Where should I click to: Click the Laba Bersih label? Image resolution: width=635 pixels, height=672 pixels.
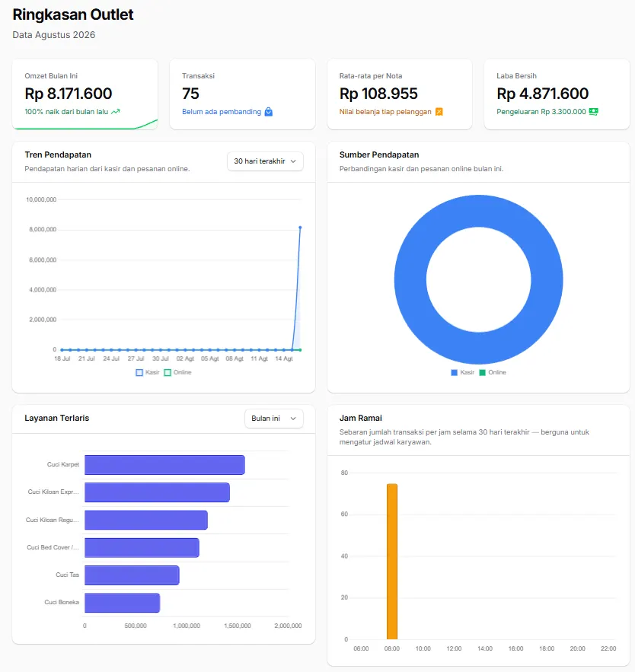pyautogui.click(x=517, y=76)
